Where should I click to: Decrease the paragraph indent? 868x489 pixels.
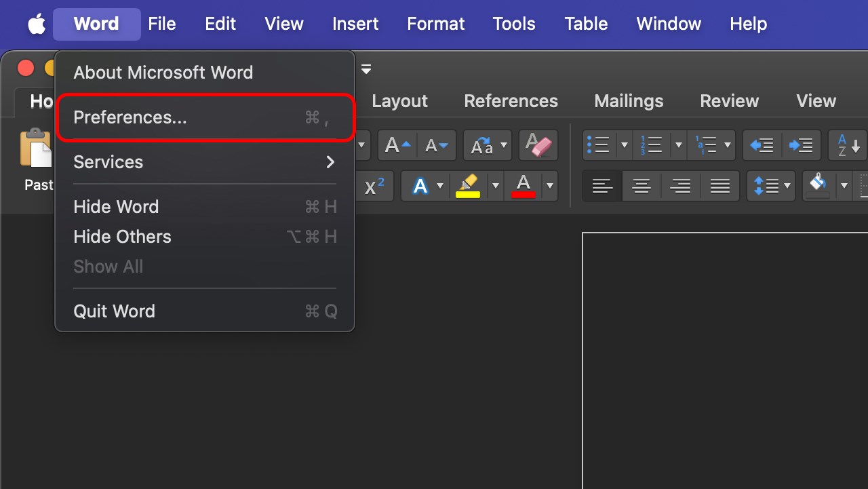pos(762,145)
